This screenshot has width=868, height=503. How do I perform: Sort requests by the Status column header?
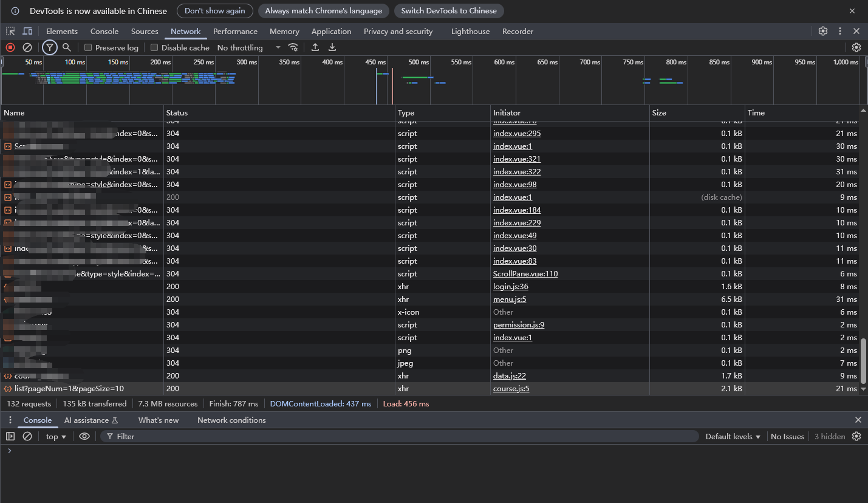click(279, 113)
